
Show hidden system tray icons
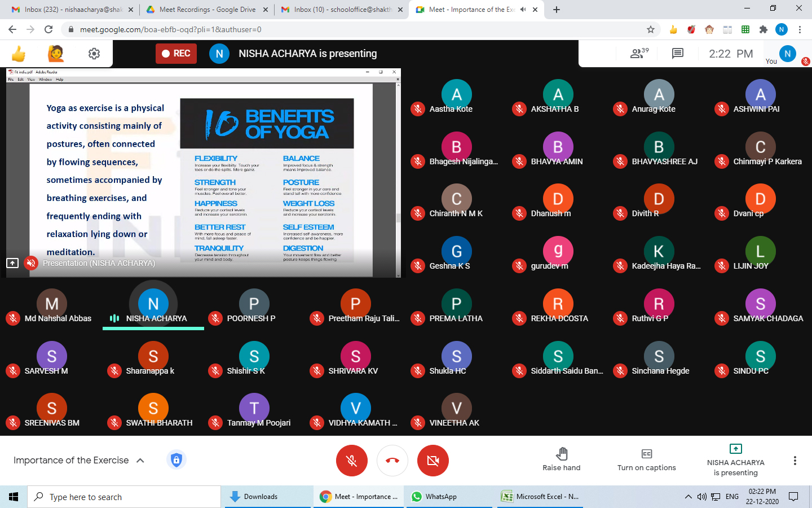(688, 497)
